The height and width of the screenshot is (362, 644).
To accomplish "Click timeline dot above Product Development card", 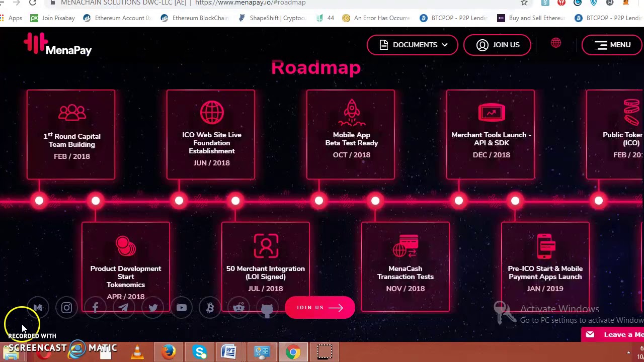I will tap(96, 201).
